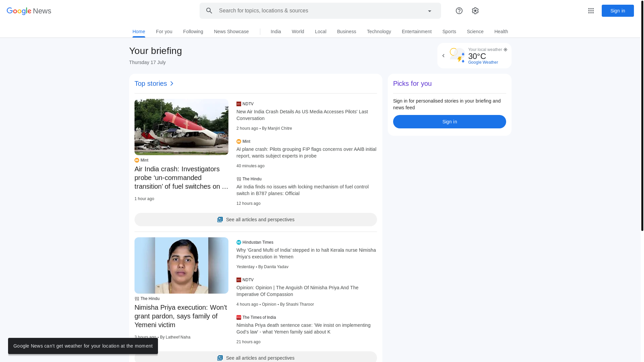
Task: Open the Science tab
Action: point(475,32)
